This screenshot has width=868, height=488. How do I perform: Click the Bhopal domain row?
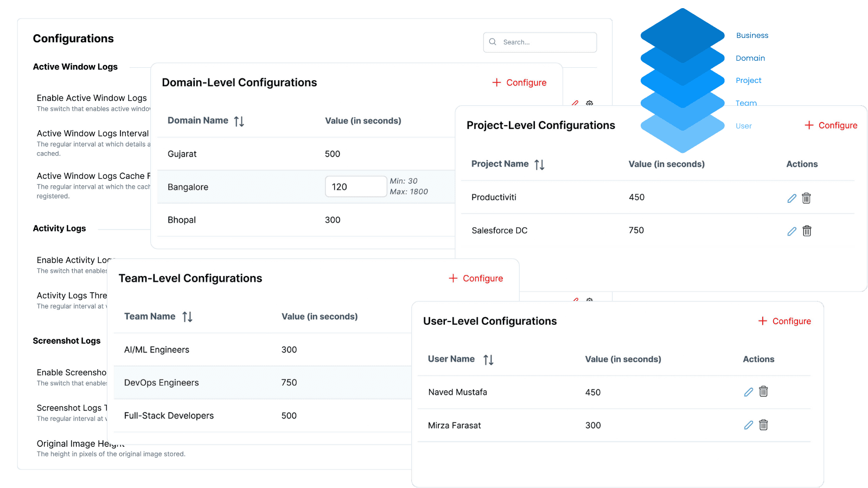point(306,220)
